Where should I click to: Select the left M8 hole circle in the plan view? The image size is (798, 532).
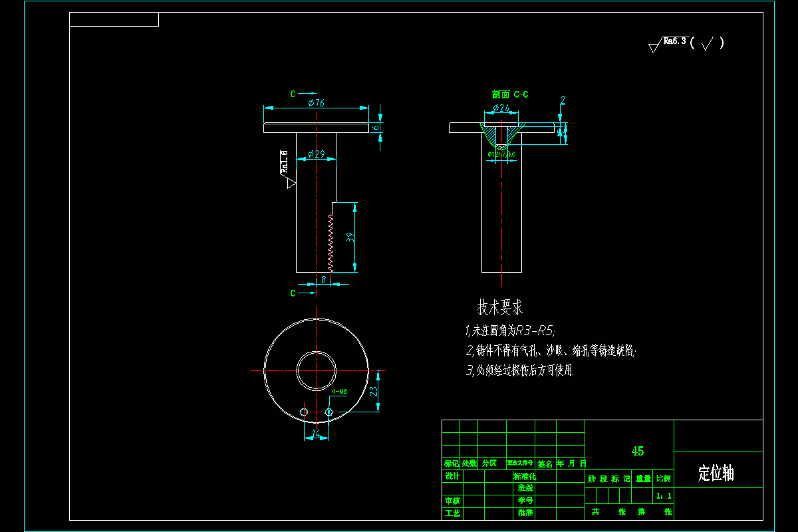(304, 412)
